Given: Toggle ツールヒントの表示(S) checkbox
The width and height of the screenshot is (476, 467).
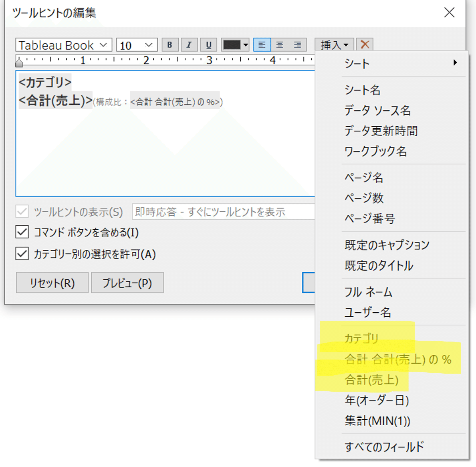Looking at the screenshot, I should (22, 212).
